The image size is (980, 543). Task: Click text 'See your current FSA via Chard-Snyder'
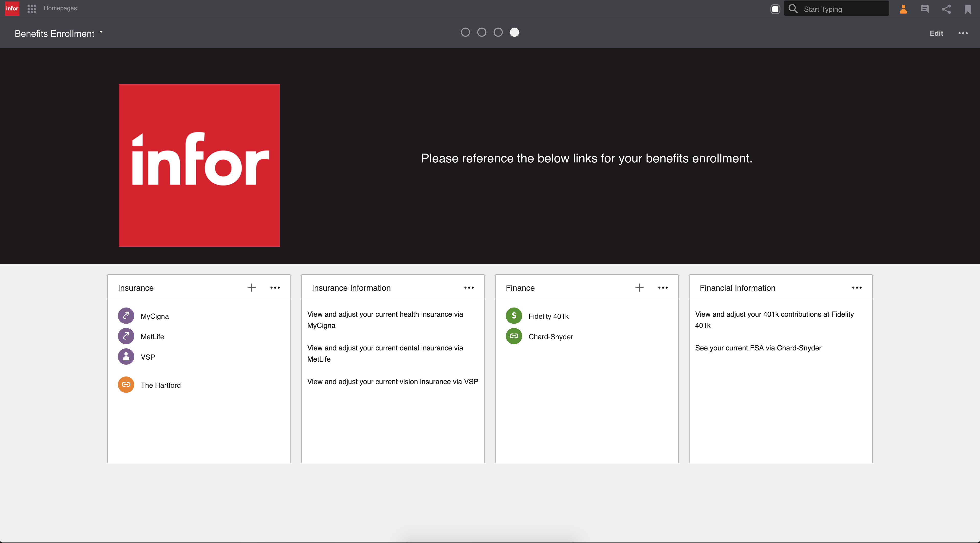(x=758, y=348)
